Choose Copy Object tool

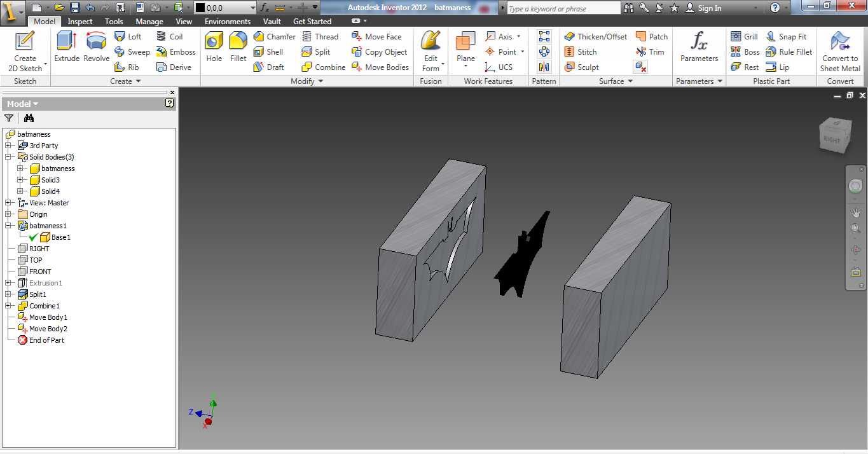379,52
